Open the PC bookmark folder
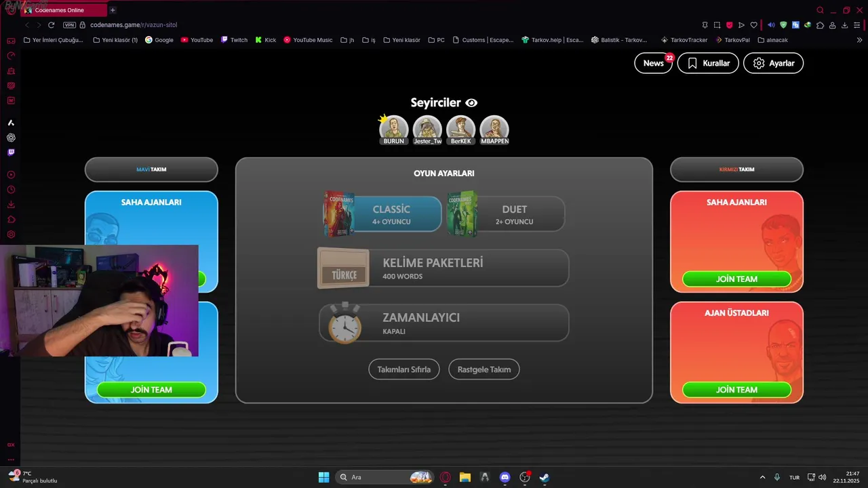Image resolution: width=868 pixels, height=488 pixels. click(x=437, y=40)
